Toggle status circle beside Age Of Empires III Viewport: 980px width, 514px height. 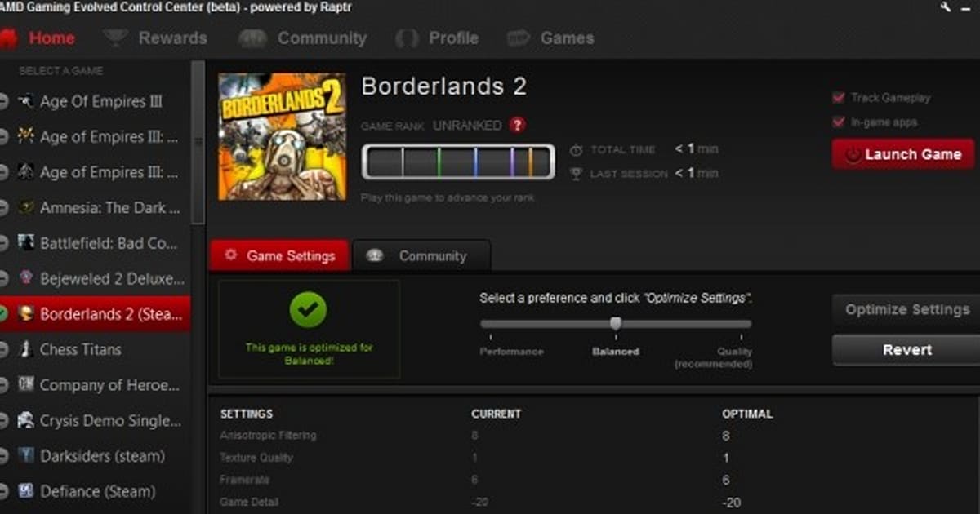tap(3, 101)
